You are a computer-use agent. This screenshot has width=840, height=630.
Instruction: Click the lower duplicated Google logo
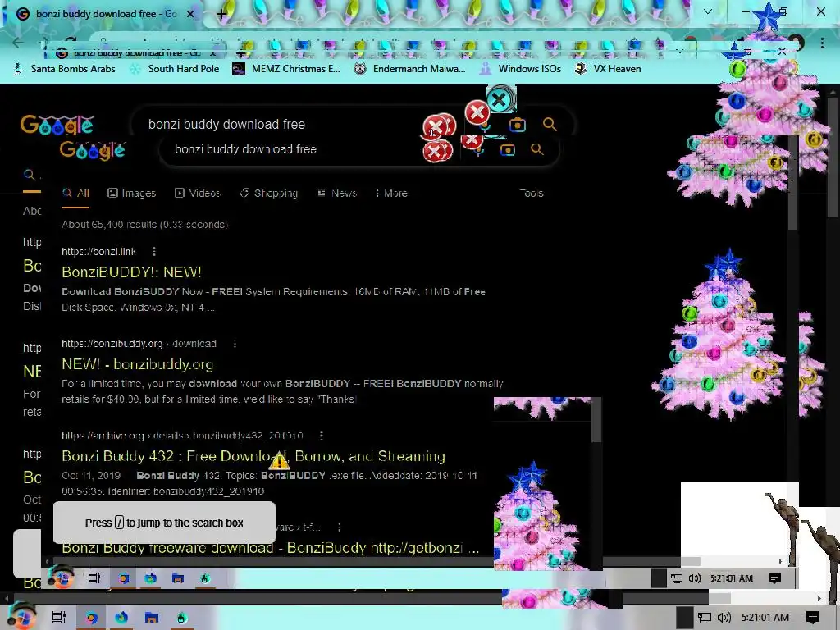[93, 151]
